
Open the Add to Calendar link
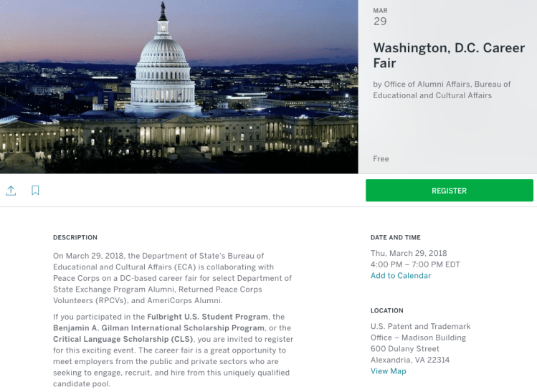tap(401, 276)
